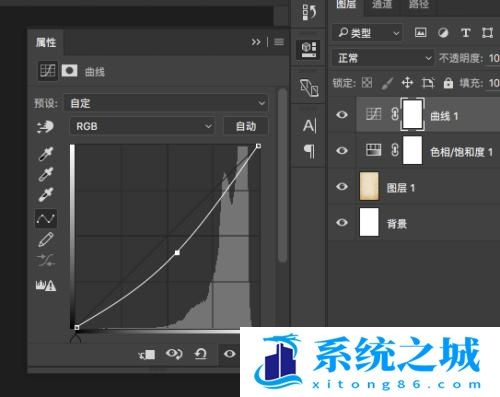Open the RGB channel dropdown
The width and height of the screenshot is (500, 397).
(x=143, y=126)
